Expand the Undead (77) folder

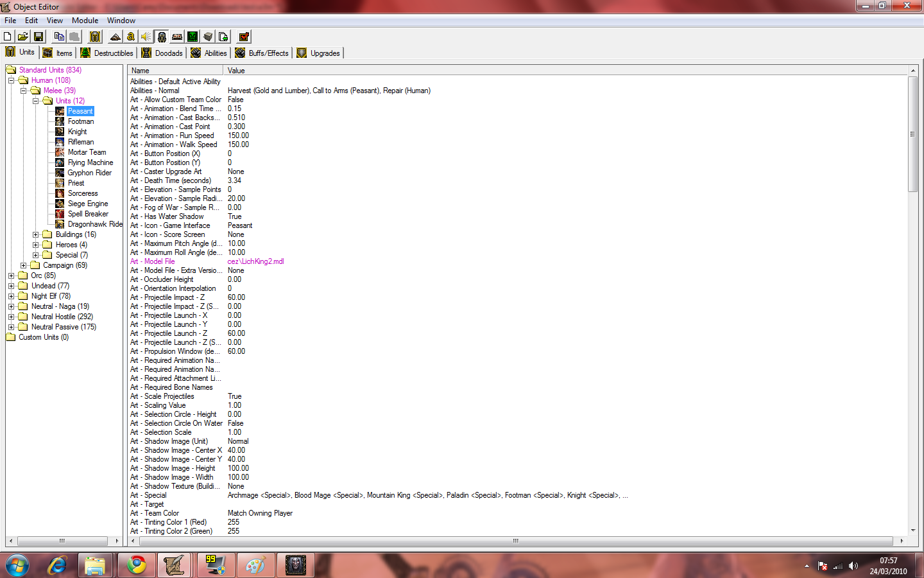[11, 286]
